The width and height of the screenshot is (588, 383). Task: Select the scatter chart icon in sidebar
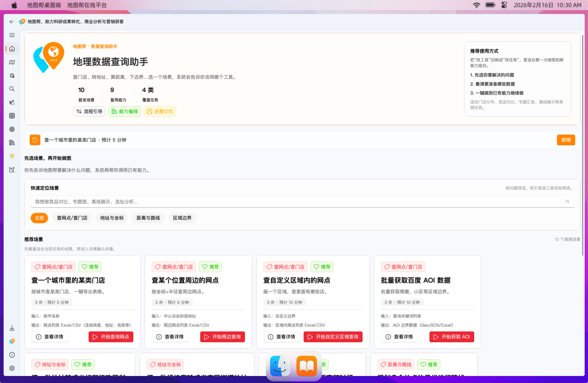12,170
